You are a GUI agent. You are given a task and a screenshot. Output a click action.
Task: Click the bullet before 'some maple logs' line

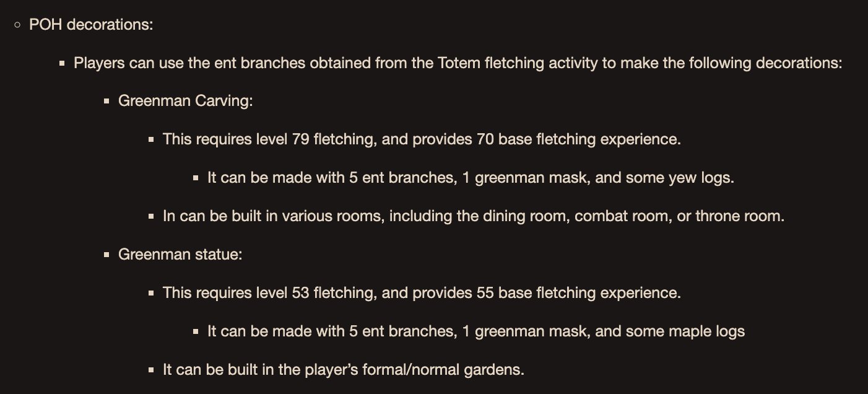pos(196,332)
